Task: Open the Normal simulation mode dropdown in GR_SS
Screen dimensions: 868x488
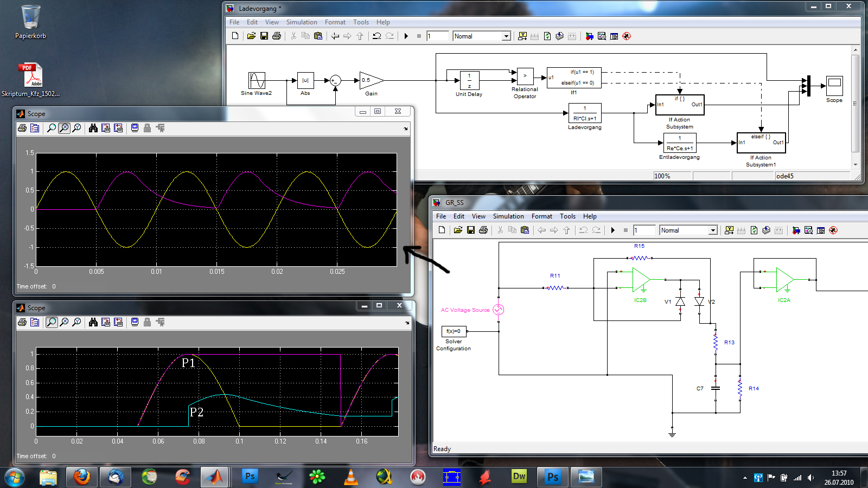Action: (712, 230)
